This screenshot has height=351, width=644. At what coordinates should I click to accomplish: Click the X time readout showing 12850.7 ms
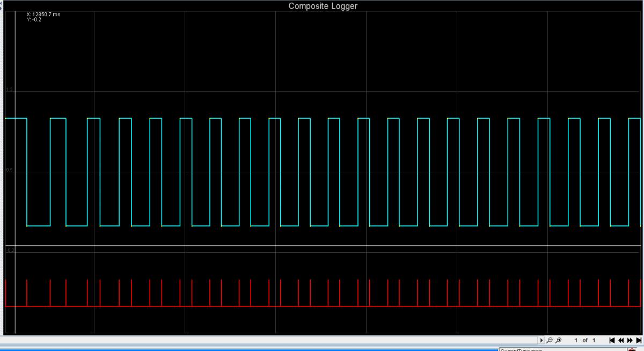[x=43, y=14]
